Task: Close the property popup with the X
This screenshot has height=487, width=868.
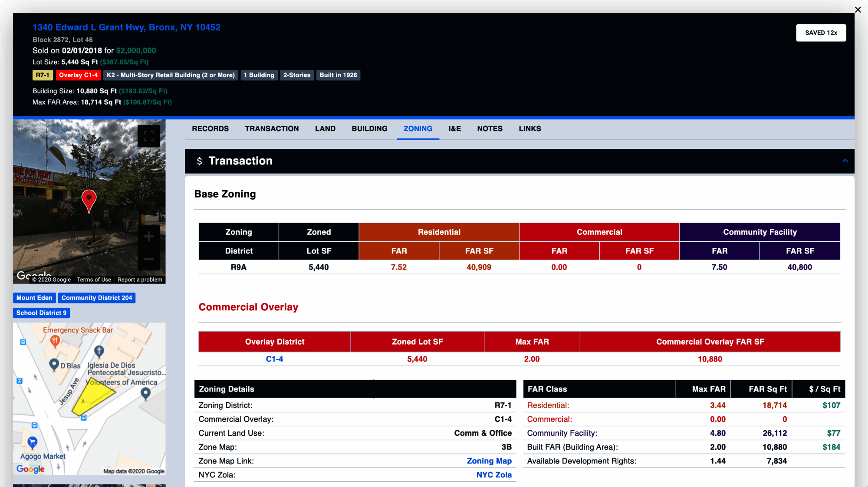Action: point(858,10)
